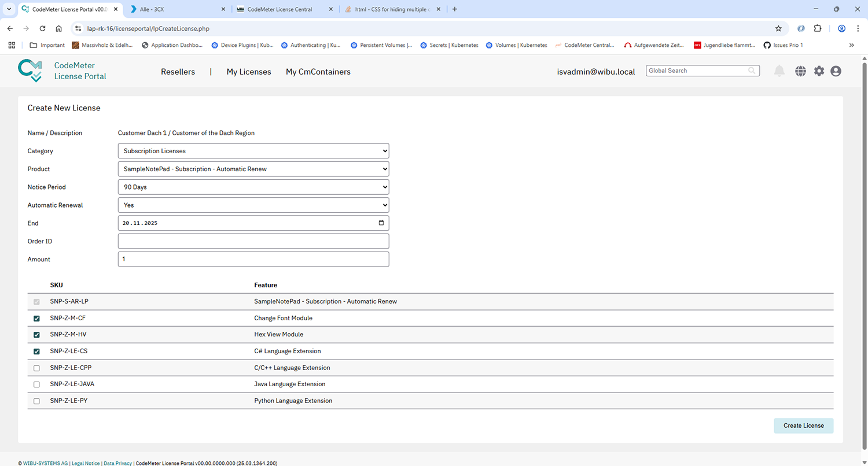Click the disabled SNP-S-AR-LP checkbox

(37, 302)
